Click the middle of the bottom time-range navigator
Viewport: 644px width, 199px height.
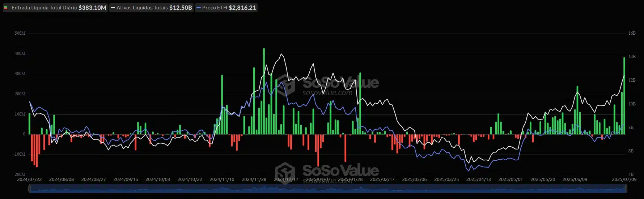point(327,188)
